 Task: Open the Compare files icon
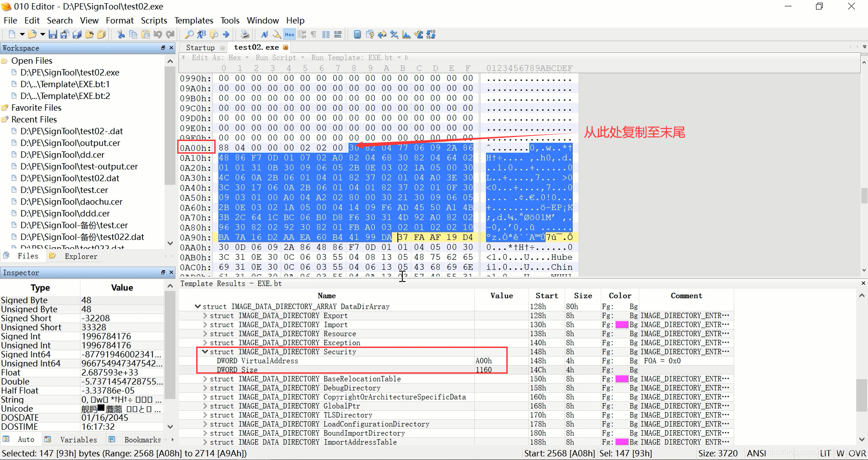pos(370,34)
